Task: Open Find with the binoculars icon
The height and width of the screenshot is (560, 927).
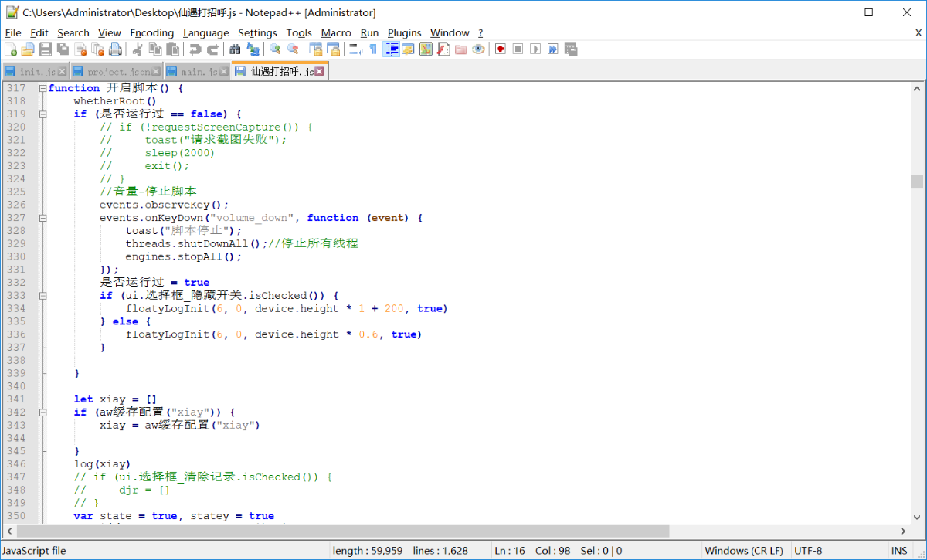Action: click(x=234, y=49)
